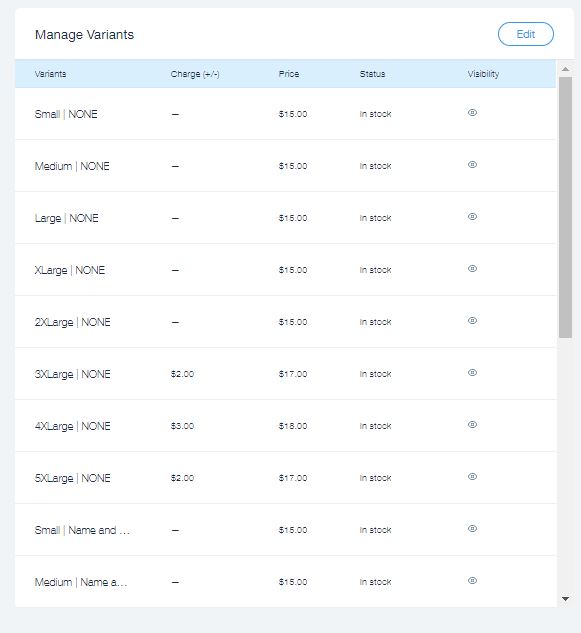Toggle visibility eye for Small | NONE variant

click(472, 113)
